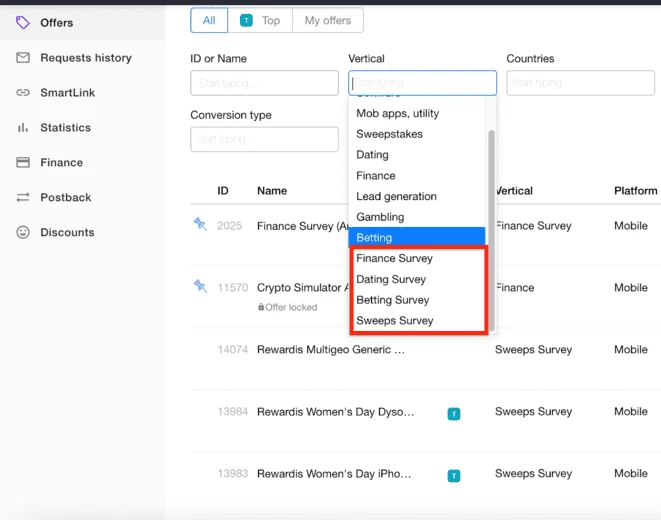Click Mobile platform cell in row 13983
This screenshot has height=520, width=661.
pyautogui.click(x=631, y=474)
